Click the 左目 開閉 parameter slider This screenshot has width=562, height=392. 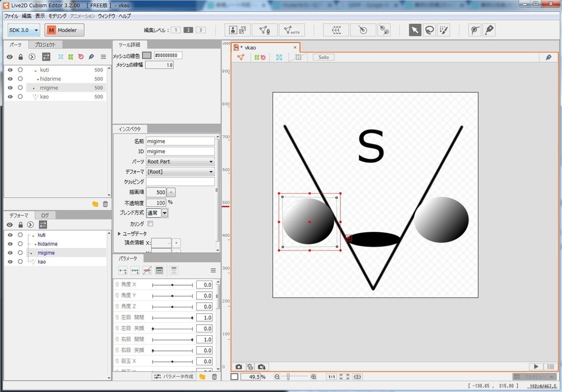172,317
